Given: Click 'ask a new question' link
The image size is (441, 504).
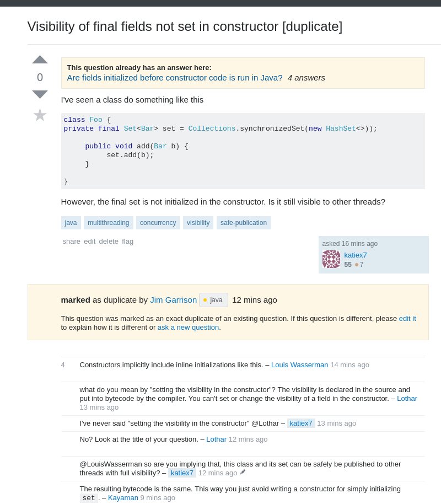Looking at the screenshot, I should click(x=188, y=328).
